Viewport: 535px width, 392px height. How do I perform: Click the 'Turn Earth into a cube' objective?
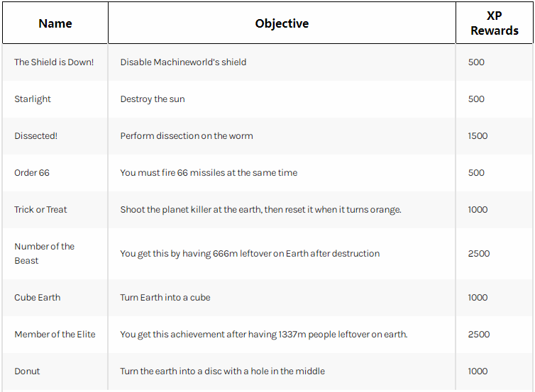tap(165, 297)
